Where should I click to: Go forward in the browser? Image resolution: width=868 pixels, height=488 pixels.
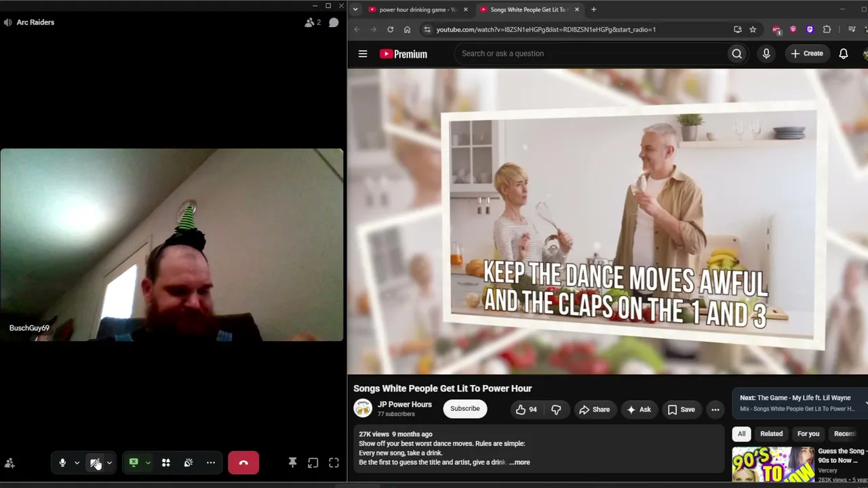(373, 30)
